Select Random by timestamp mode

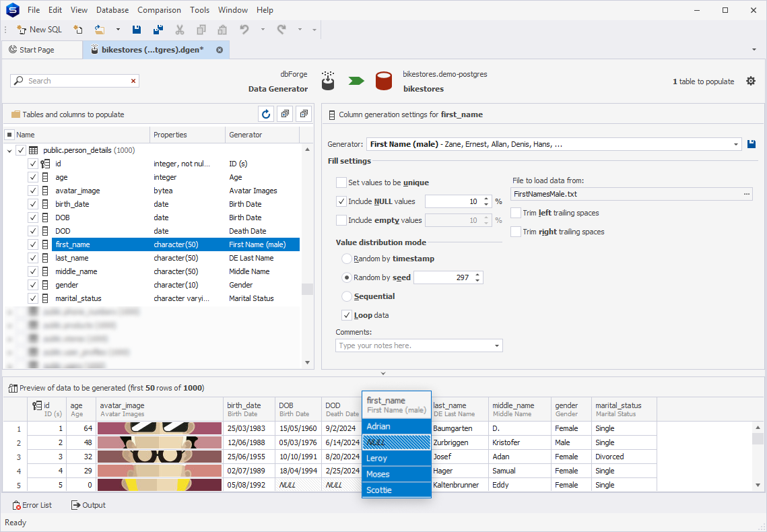pos(347,259)
